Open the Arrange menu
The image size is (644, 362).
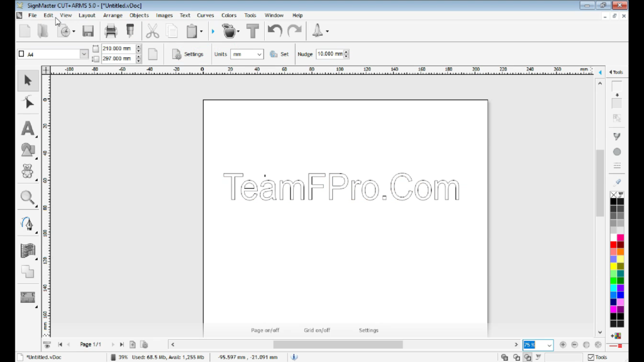click(x=113, y=15)
